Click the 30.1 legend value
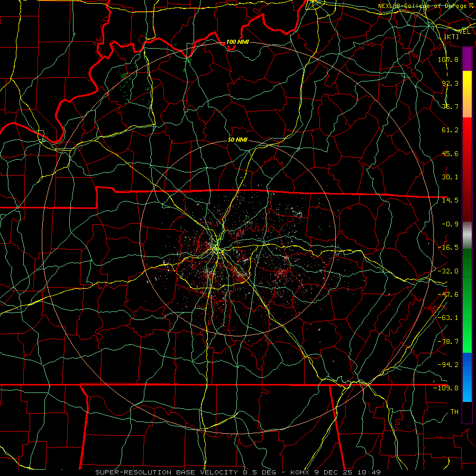This screenshot has height=476, width=476. 450,177
